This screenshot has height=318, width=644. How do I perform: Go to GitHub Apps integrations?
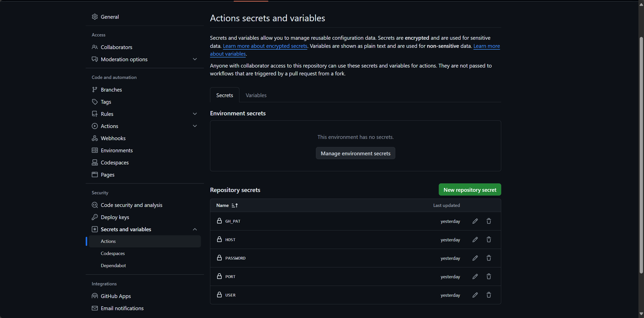(116, 296)
